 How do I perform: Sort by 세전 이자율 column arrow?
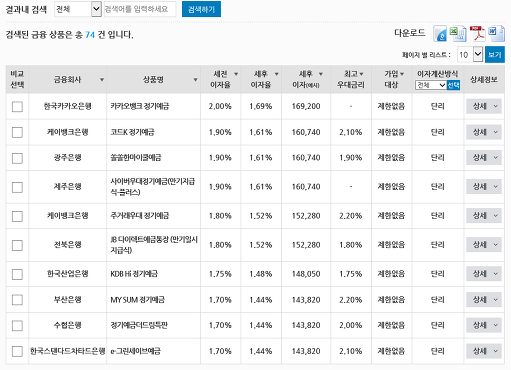(x=236, y=74)
